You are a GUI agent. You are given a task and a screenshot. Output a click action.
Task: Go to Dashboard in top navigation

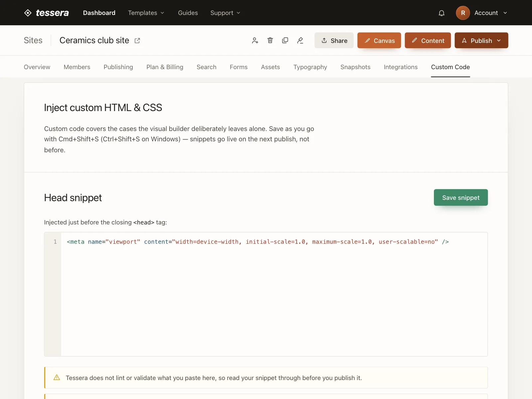tap(99, 13)
